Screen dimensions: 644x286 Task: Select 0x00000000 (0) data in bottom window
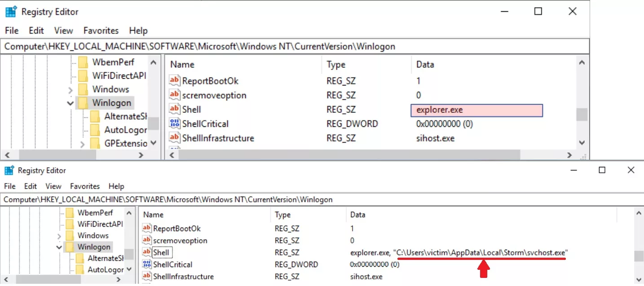[375, 264]
